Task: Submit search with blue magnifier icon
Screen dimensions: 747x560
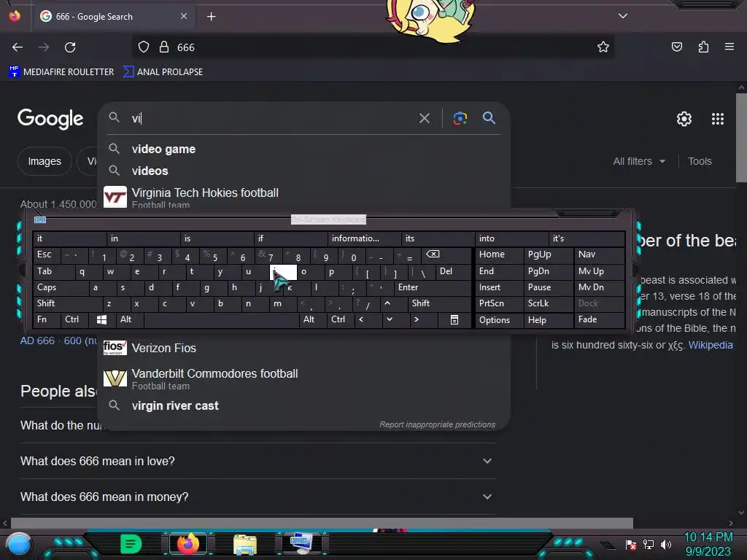Action: 489,117
